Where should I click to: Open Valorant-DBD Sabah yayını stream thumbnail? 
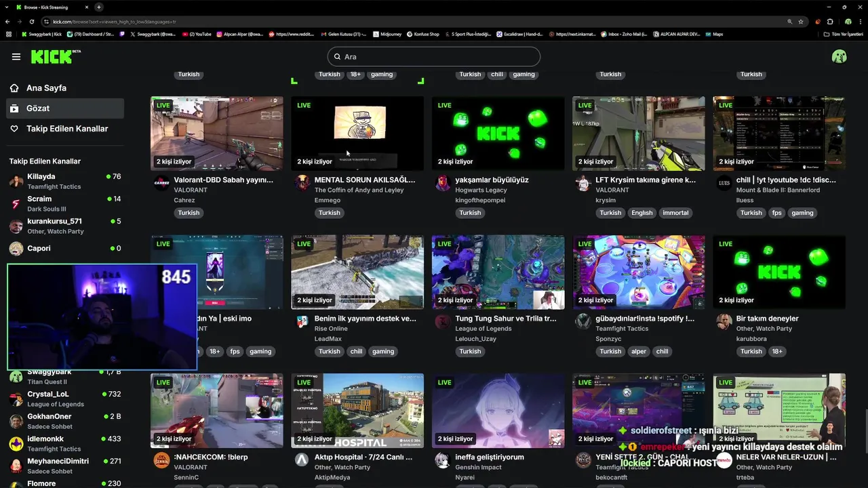tap(217, 133)
